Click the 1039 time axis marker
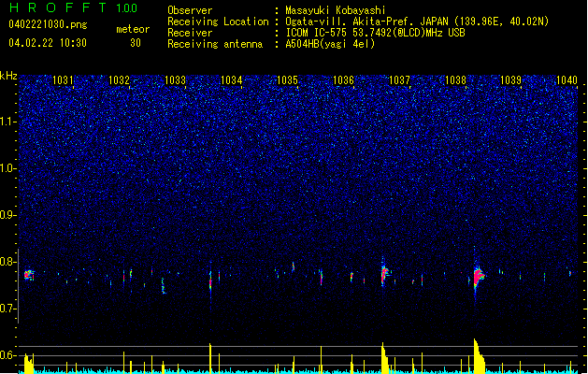The image size is (588, 374). [x=511, y=80]
